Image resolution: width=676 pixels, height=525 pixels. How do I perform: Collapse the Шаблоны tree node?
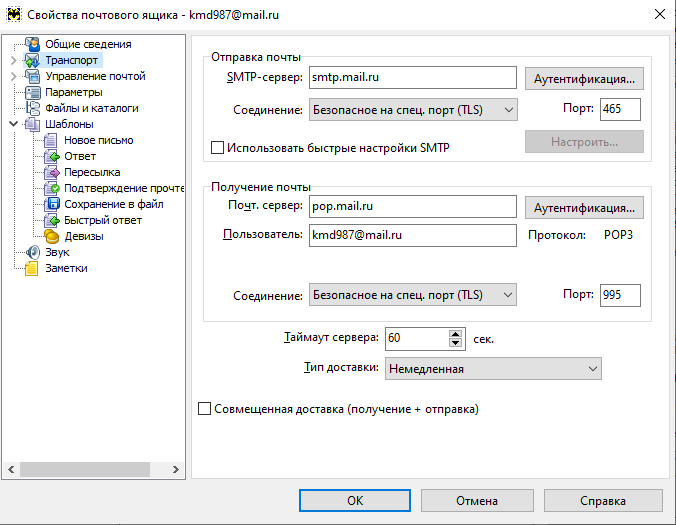[x=13, y=124]
